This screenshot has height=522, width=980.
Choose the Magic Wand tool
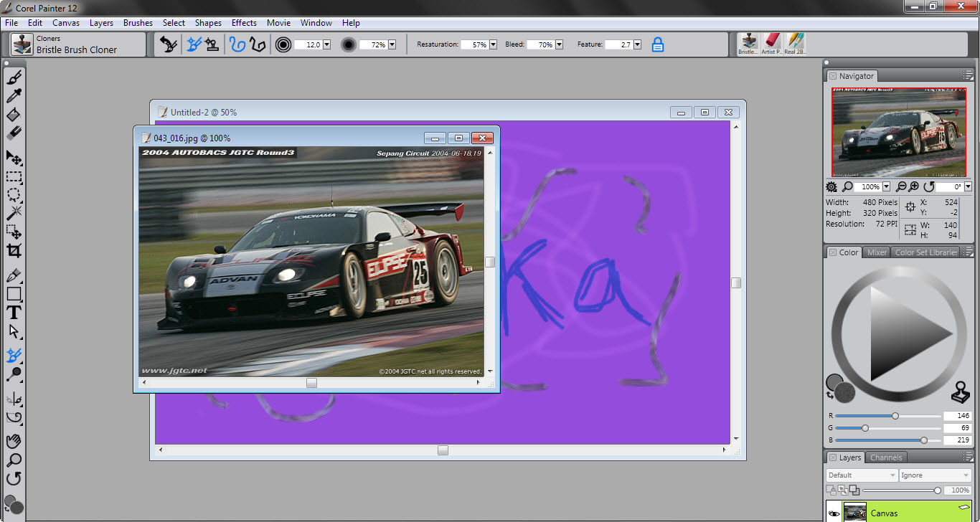click(14, 213)
